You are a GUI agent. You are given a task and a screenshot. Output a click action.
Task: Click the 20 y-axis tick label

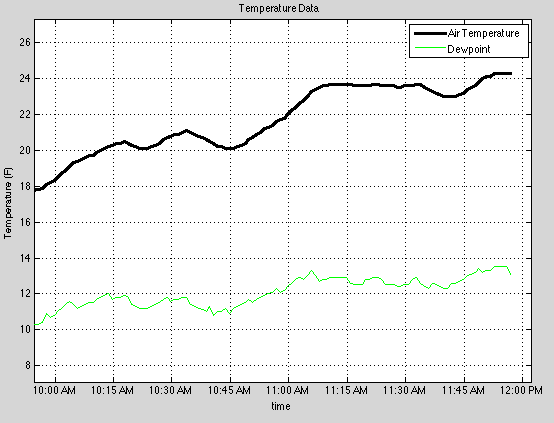(x=25, y=151)
